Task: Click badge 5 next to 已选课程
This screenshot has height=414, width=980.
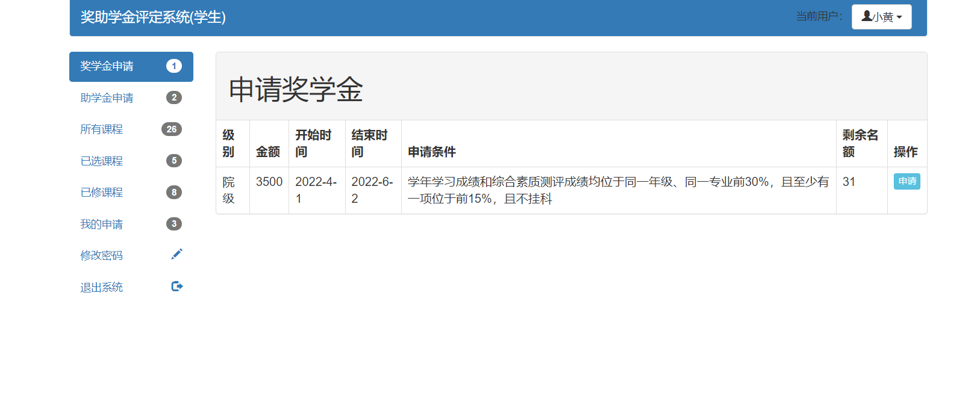Action: coord(174,161)
